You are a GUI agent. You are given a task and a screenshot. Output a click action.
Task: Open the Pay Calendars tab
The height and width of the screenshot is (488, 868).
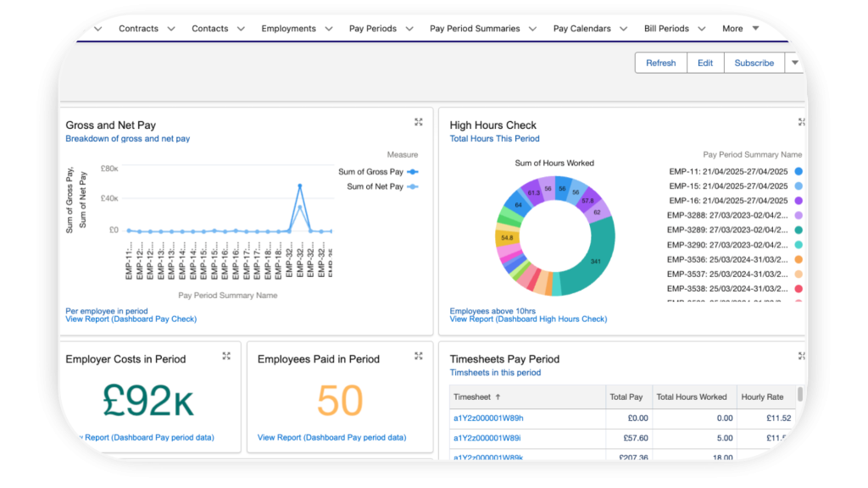581,29
